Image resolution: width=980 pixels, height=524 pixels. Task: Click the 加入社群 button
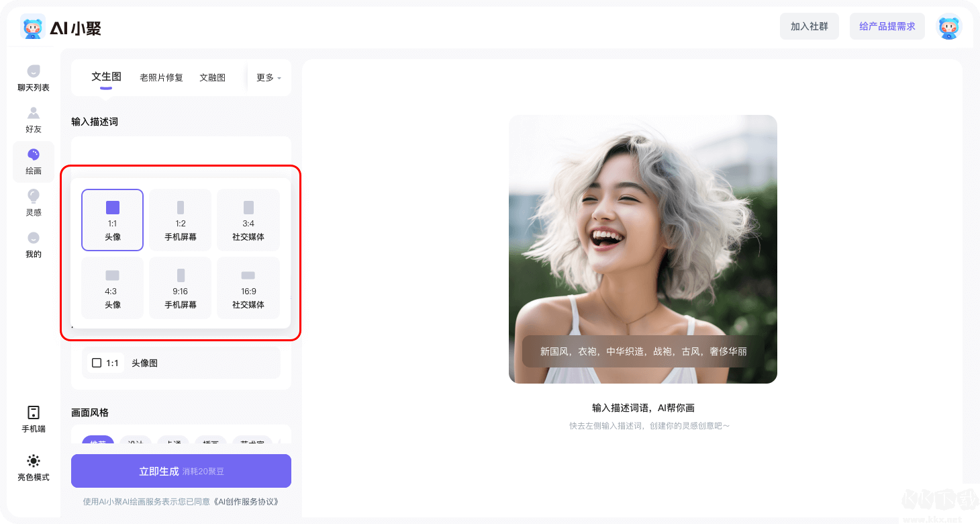point(810,26)
